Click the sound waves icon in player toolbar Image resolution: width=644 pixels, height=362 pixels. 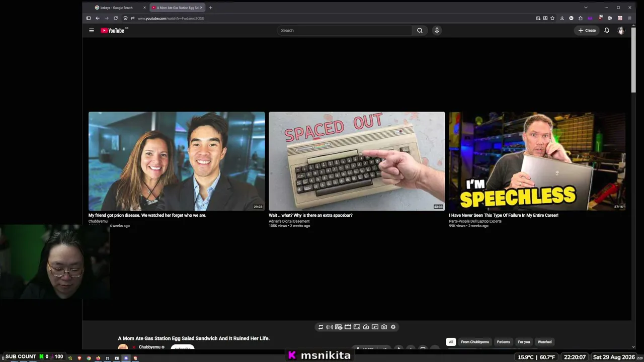click(x=330, y=327)
